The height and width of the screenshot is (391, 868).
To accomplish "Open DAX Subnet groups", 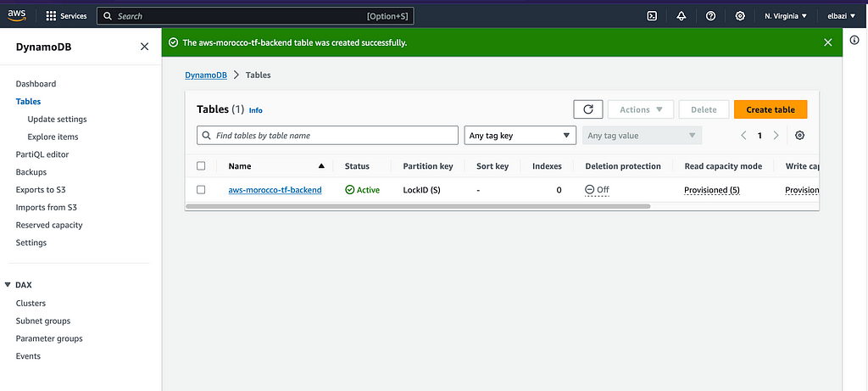I will point(43,321).
